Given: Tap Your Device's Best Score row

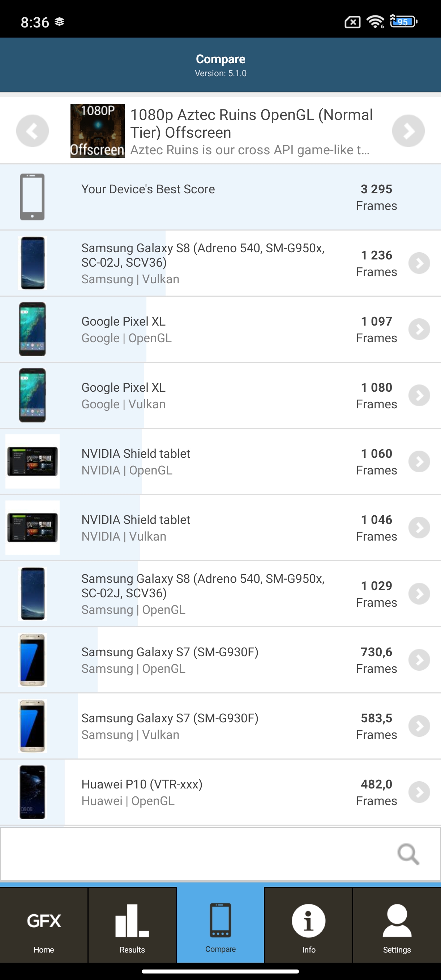Looking at the screenshot, I should pyautogui.click(x=220, y=197).
